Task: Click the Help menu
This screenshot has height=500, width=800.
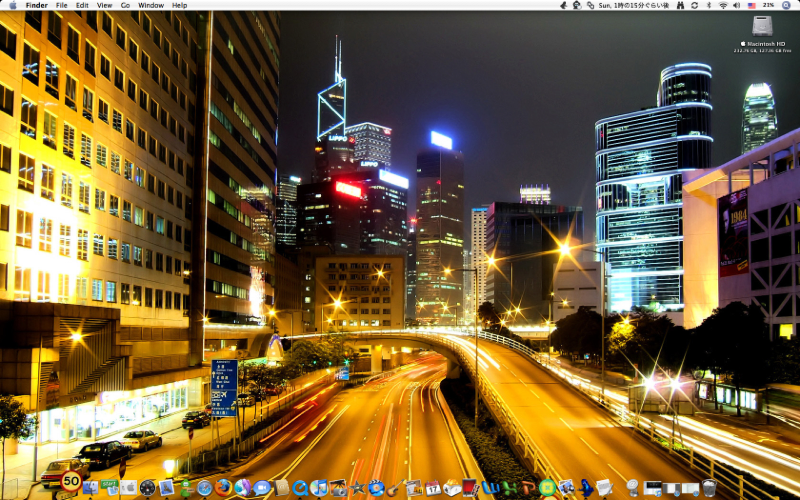Action: (180, 5)
